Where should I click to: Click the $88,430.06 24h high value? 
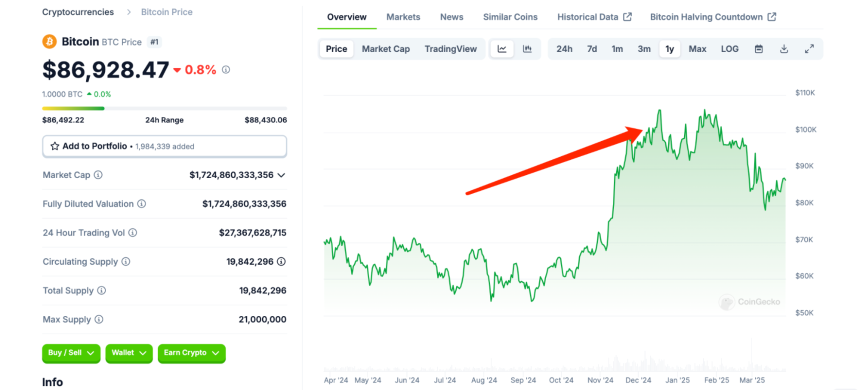[x=266, y=120]
